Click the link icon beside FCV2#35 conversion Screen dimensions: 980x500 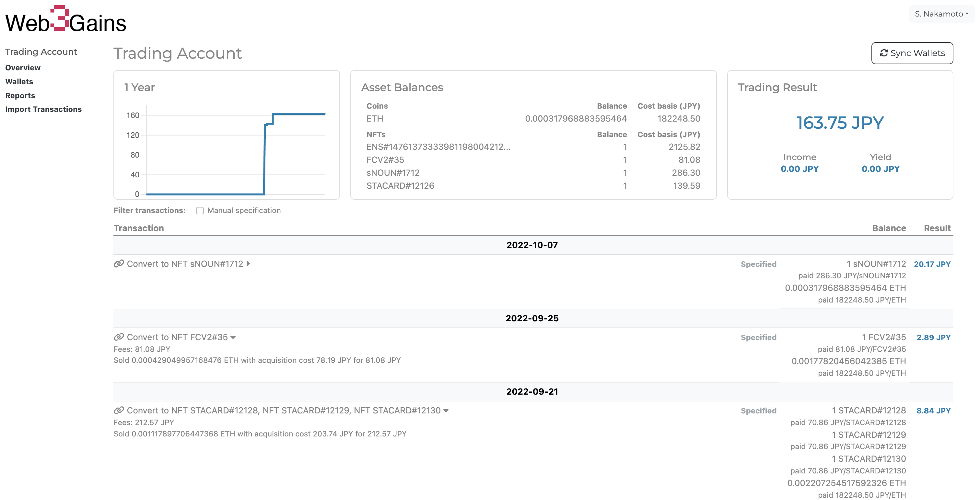tap(119, 337)
